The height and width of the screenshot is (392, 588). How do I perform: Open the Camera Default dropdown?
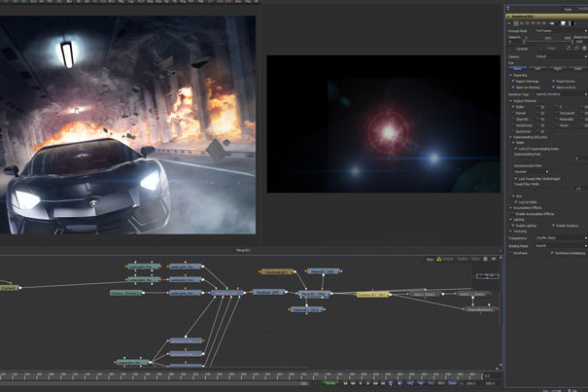(562, 56)
